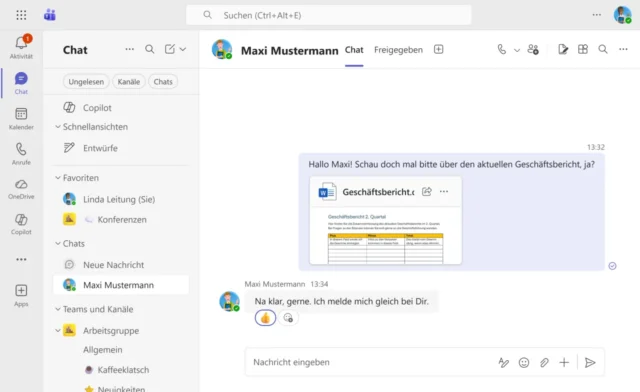Start an audio call with Maxi
Image resolution: width=640 pixels, height=392 pixels.
pos(502,50)
